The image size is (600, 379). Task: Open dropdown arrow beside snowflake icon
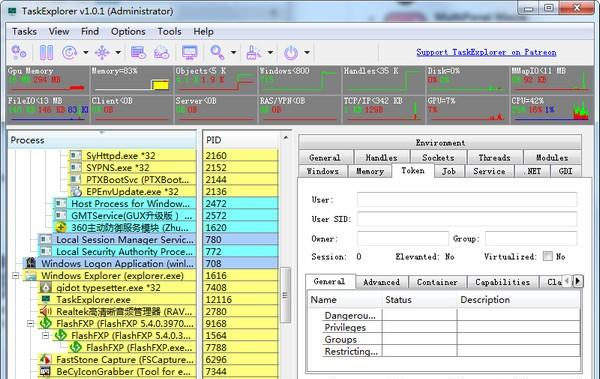[x=118, y=52]
